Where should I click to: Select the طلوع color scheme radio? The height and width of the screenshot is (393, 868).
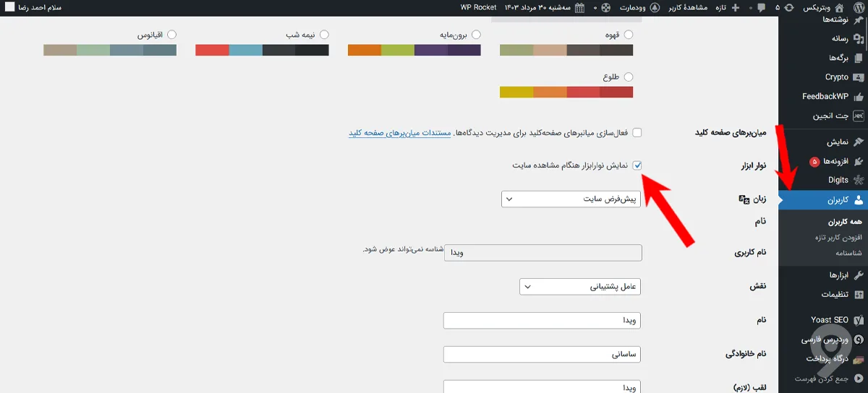[628, 77]
